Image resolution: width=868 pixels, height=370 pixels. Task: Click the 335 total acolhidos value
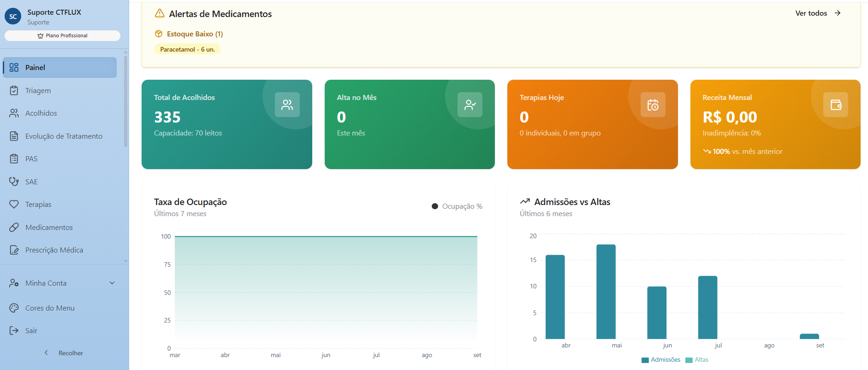[167, 117]
